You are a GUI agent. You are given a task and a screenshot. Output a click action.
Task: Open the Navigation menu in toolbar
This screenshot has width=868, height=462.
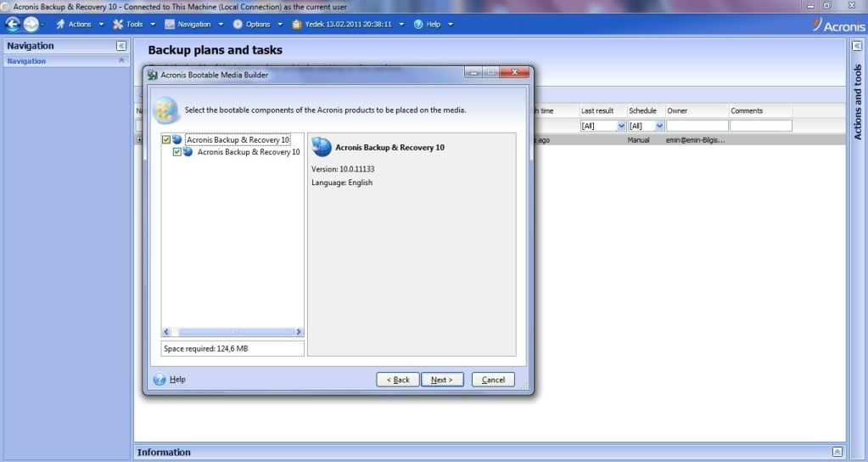(x=193, y=25)
